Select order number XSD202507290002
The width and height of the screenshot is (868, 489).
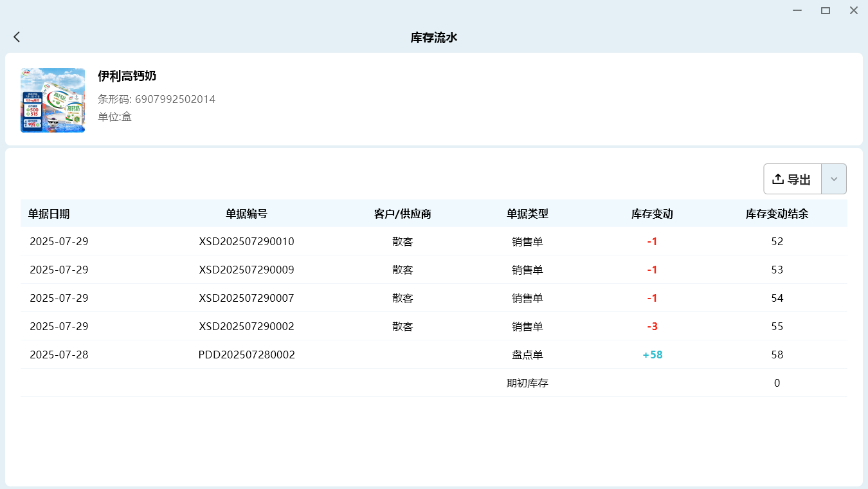pyautogui.click(x=246, y=327)
